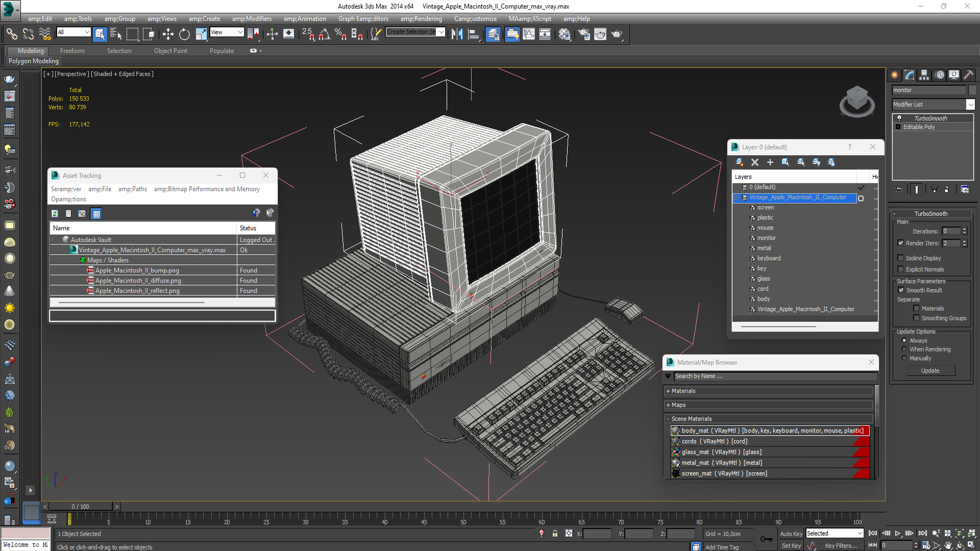The width and height of the screenshot is (980, 551).
Task: Enable Separate by Materials checkbox
Action: (916, 308)
